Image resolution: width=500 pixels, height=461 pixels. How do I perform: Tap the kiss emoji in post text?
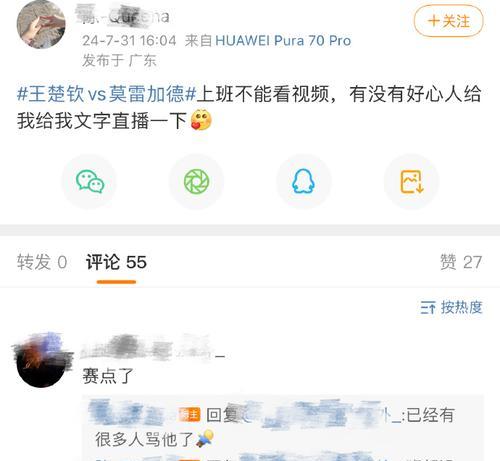click(201, 120)
